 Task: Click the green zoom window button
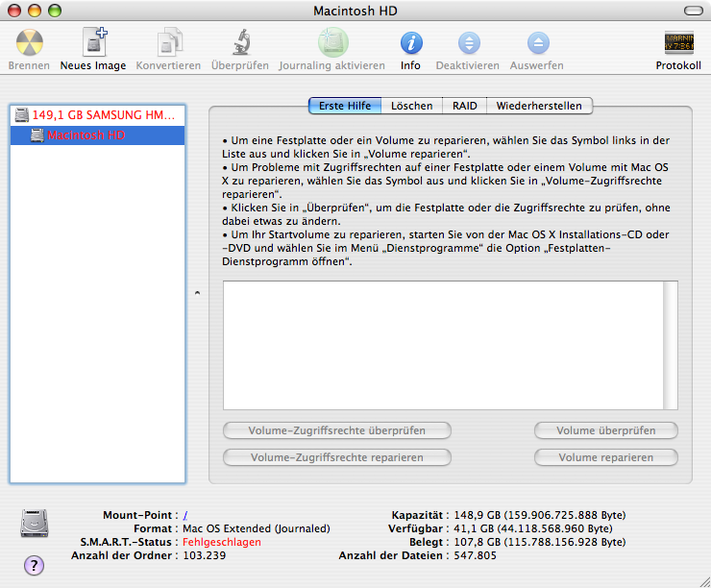click(55, 11)
